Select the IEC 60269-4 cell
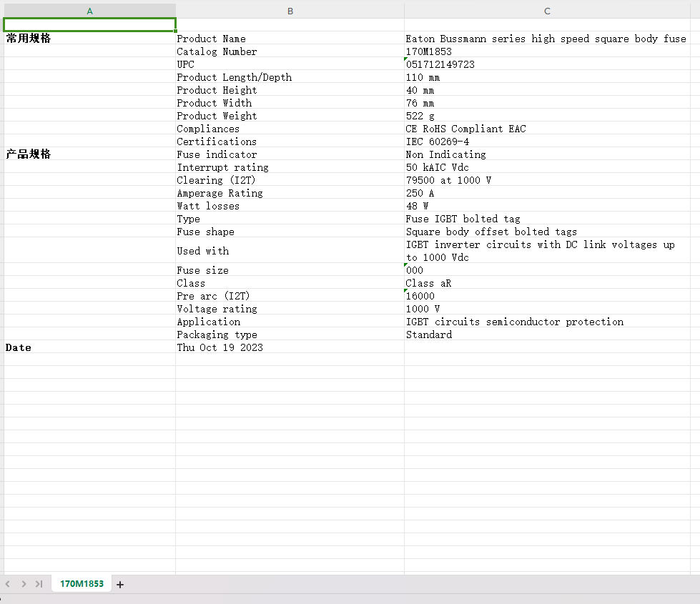 pos(547,142)
